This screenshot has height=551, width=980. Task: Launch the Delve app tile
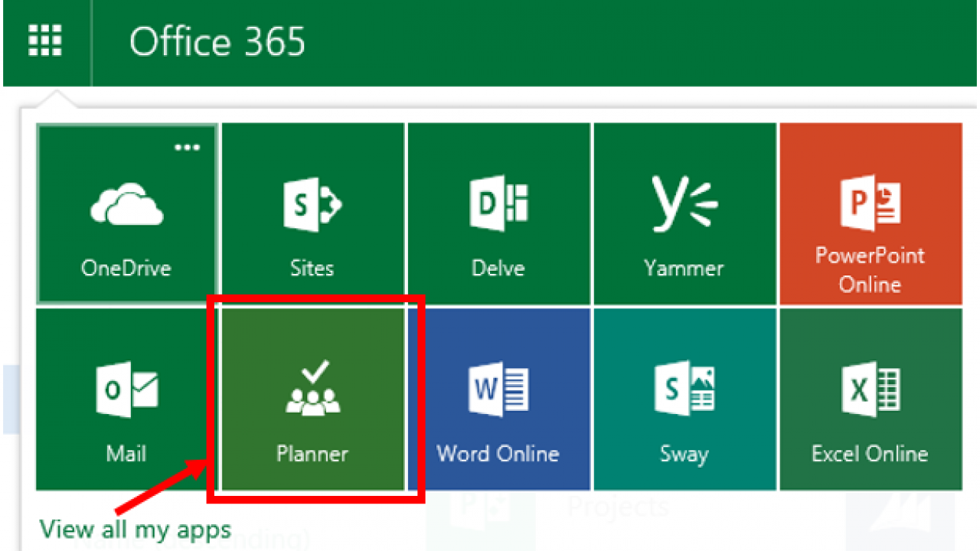498,214
